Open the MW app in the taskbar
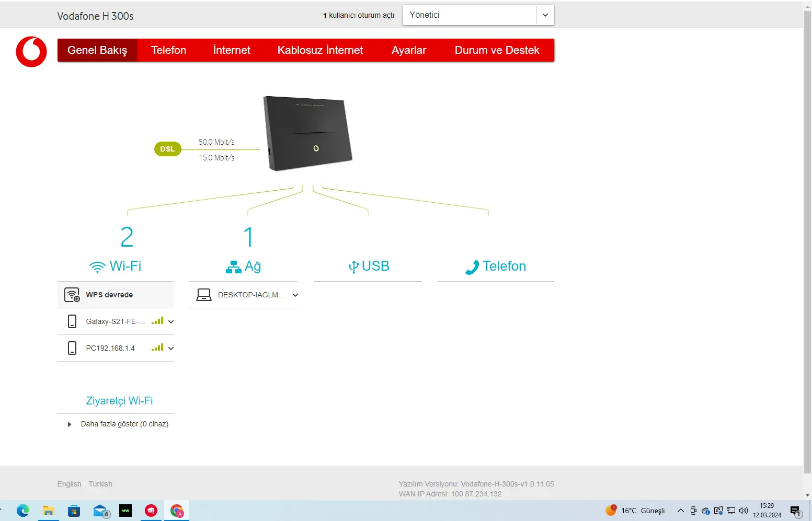Screen dimensions: 812x521 coord(125,511)
